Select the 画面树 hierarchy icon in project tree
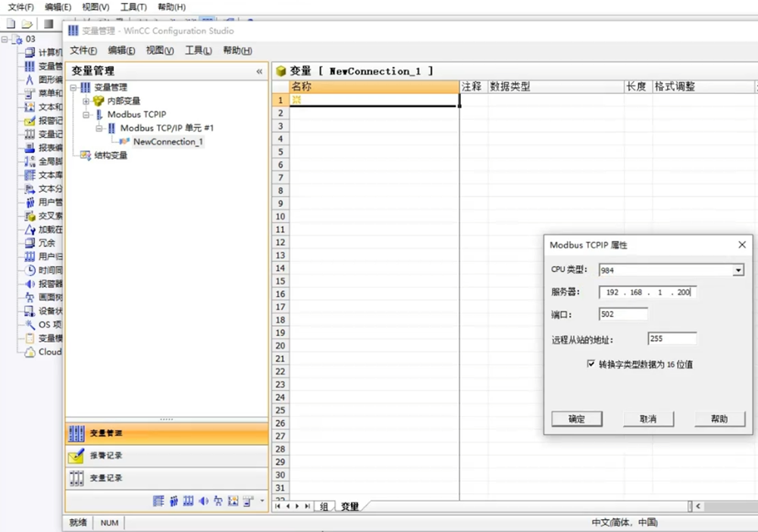 pyautogui.click(x=30, y=297)
